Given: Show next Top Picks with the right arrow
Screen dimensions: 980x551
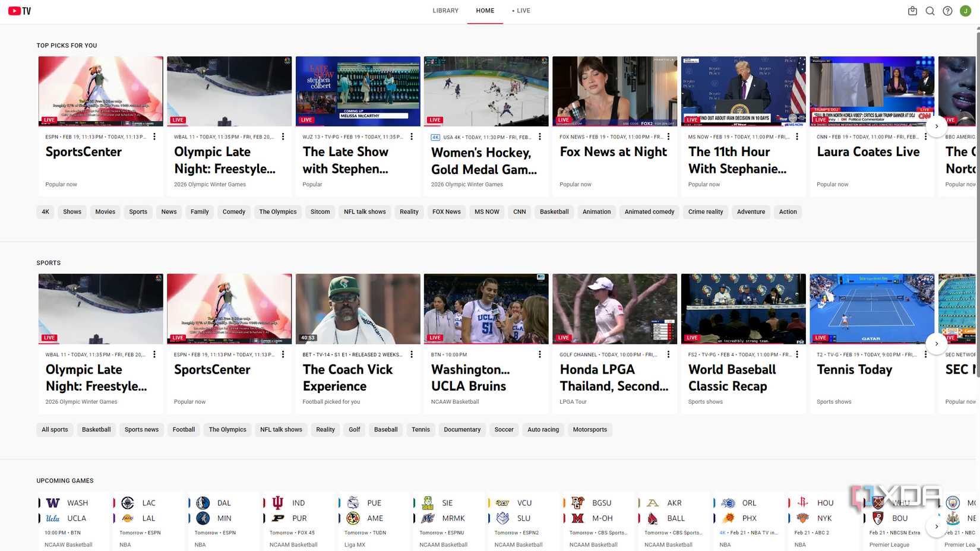Looking at the screenshot, I should 937,126.
